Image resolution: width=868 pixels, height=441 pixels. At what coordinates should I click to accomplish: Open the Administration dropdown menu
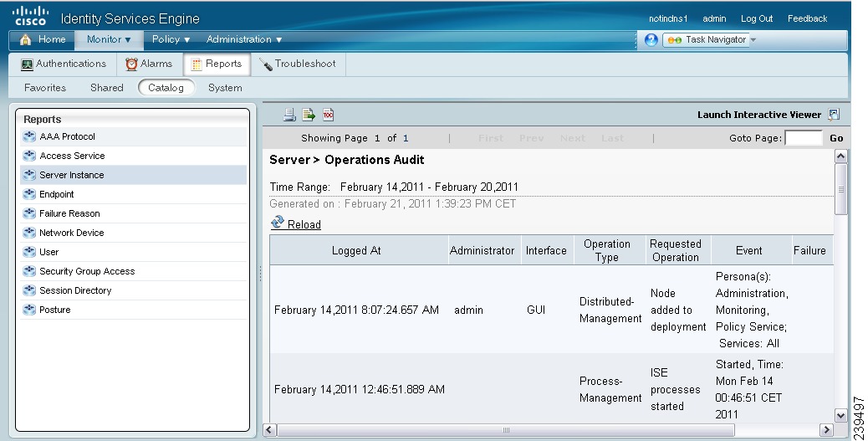(x=244, y=39)
